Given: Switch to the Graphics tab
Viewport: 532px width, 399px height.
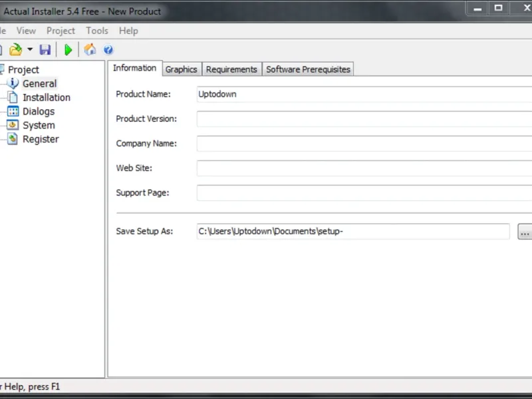Looking at the screenshot, I should [x=181, y=69].
